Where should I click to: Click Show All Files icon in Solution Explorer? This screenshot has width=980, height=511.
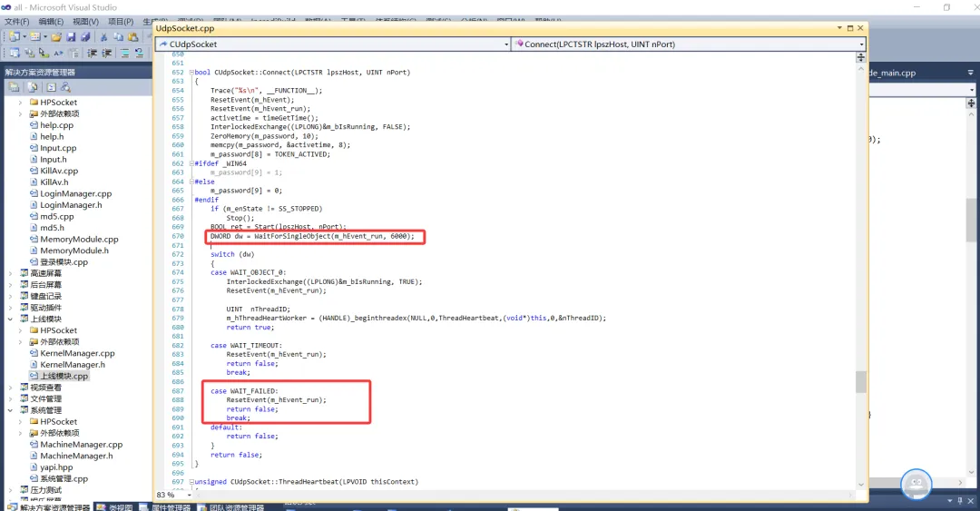coord(33,87)
